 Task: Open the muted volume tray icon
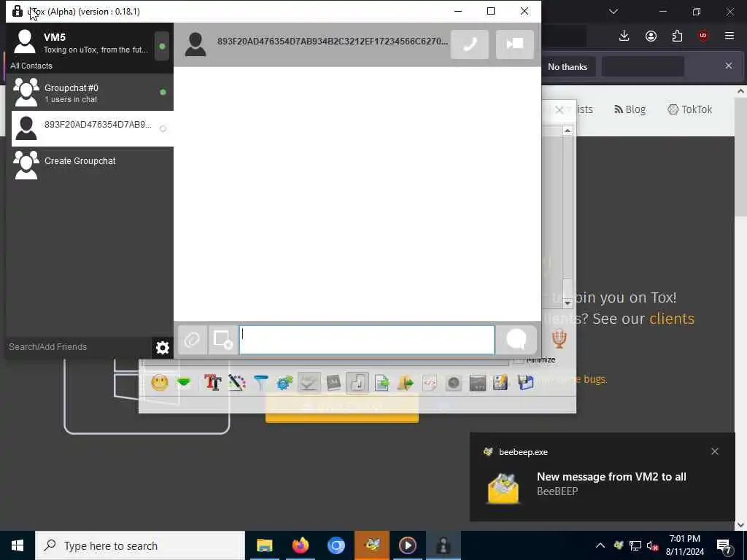[653, 545]
